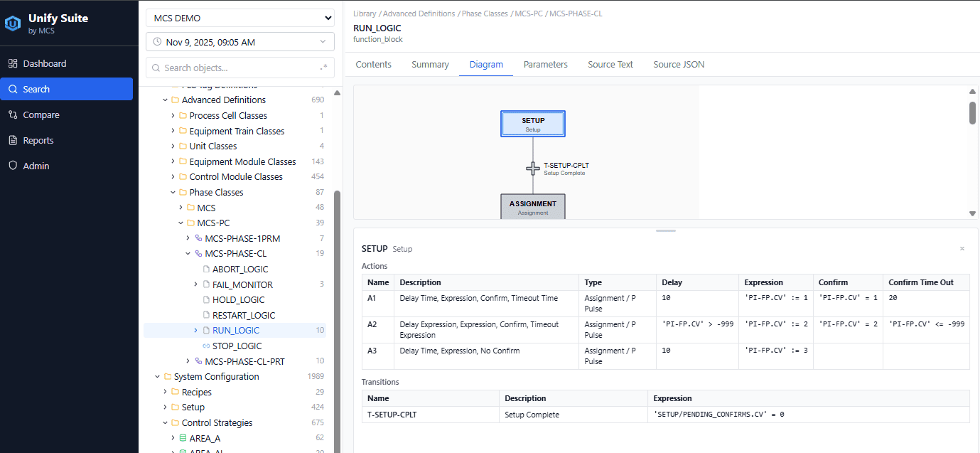Select ABORT_LOGIC in the tree
980x453 pixels.
pos(240,269)
